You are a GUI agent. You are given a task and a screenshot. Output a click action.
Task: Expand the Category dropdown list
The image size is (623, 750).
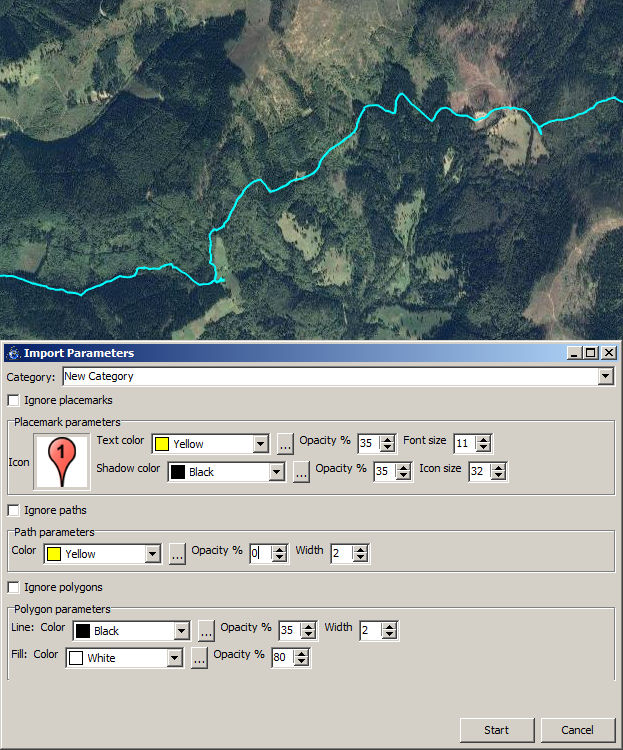[605, 377]
